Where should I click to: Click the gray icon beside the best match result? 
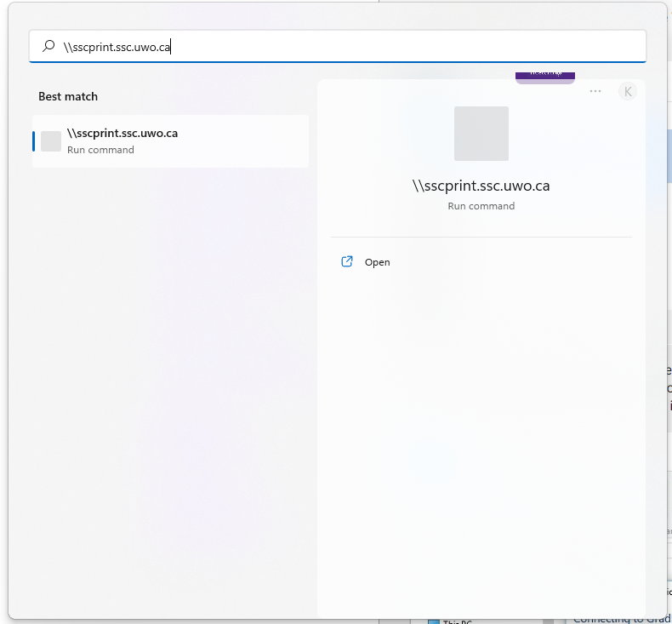[51, 141]
